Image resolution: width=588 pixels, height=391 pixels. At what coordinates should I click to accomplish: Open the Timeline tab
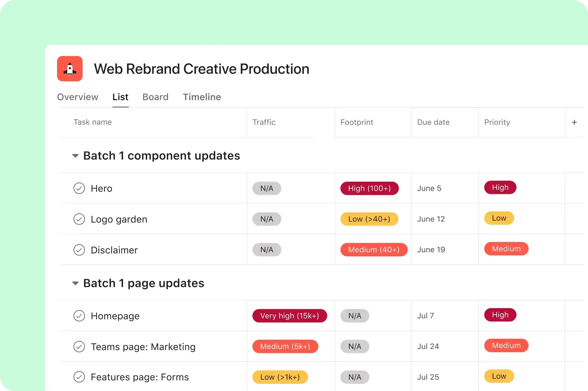click(x=202, y=97)
